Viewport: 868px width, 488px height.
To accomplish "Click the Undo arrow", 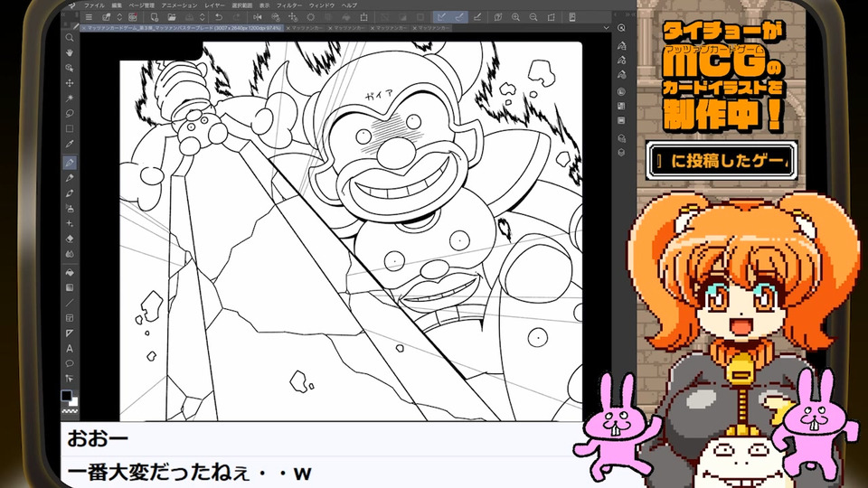I will pos(219,17).
